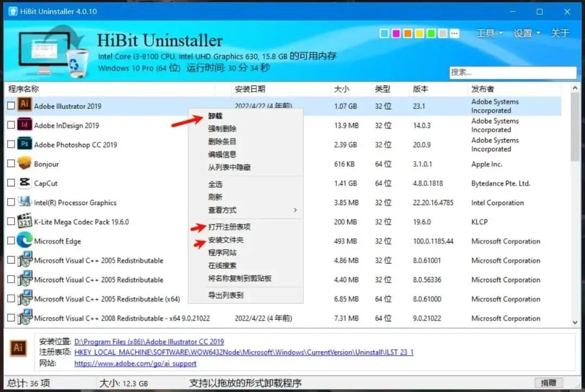Image resolution: width=585 pixels, height=392 pixels.
Task: Choose 在线搜索 from the context menu
Action: pos(222,265)
